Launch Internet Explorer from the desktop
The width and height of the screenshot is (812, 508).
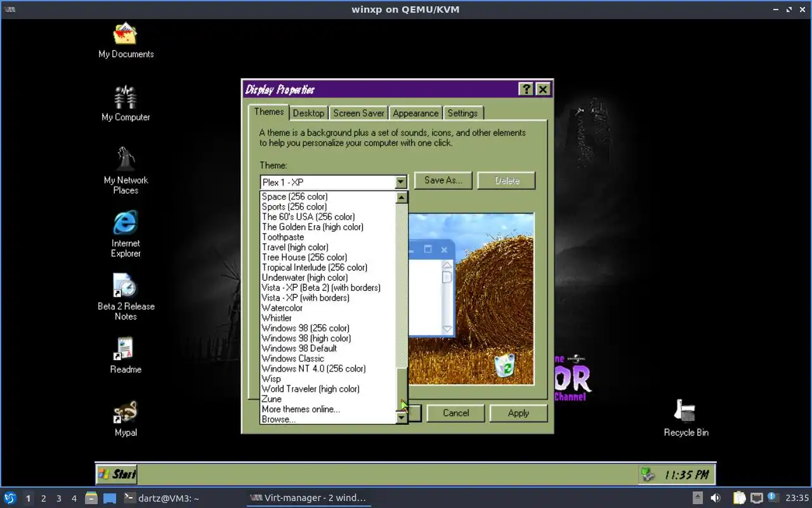point(126,234)
